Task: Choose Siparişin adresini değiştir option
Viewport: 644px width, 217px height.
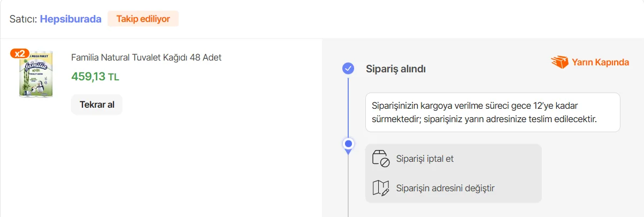Action: click(x=445, y=188)
